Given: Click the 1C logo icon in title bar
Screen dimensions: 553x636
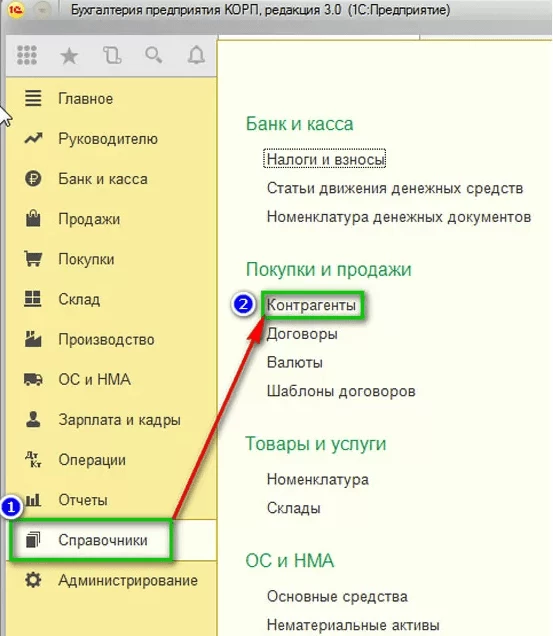Looking at the screenshot, I should pos(15,10).
